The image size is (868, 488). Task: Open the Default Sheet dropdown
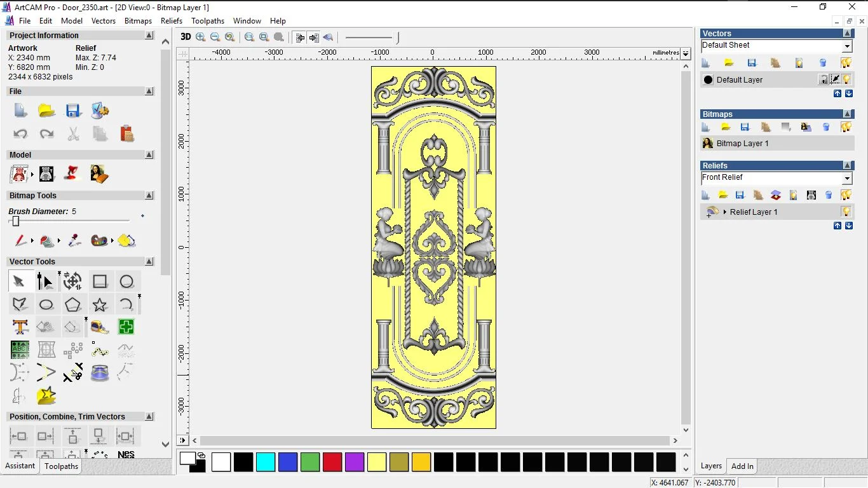click(x=847, y=46)
